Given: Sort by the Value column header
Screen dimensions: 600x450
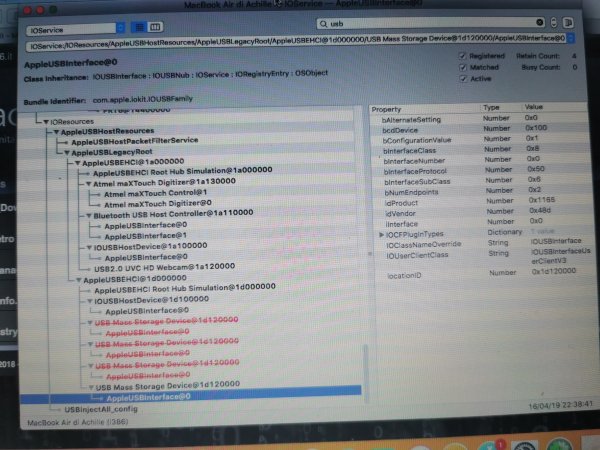Looking at the screenshot, I should [x=533, y=107].
